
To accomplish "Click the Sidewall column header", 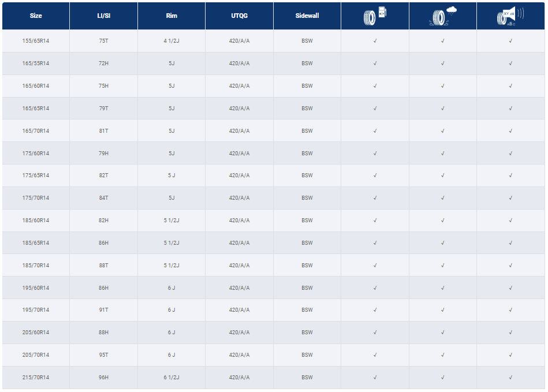I will (x=307, y=16).
